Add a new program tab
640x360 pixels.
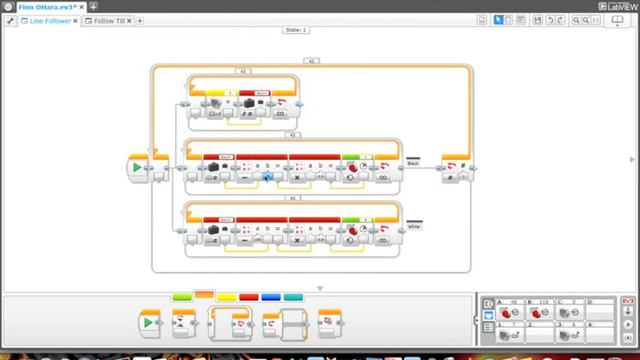pyautogui.click(x=140, y=21)
